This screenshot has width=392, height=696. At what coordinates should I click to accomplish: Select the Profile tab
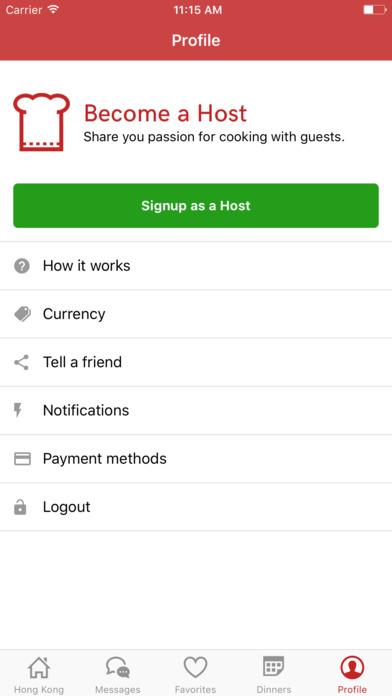pos(352,675)
